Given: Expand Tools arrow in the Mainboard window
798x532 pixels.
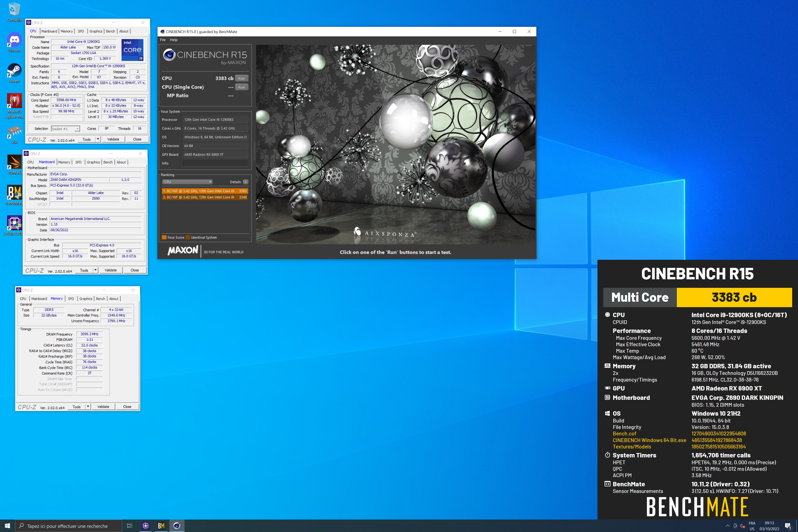Looking at the screenshot, I should (95, 270).
